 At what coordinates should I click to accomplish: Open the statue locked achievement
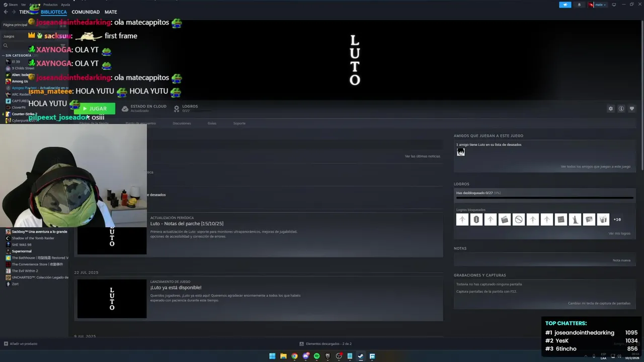pos(575,219)
